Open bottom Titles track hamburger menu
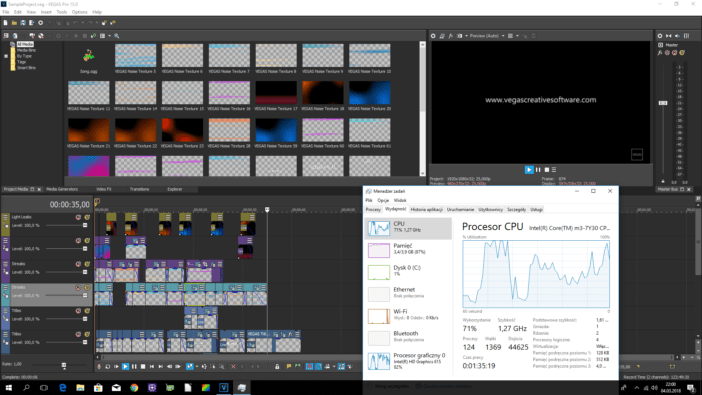 click(x=5, y=334)
